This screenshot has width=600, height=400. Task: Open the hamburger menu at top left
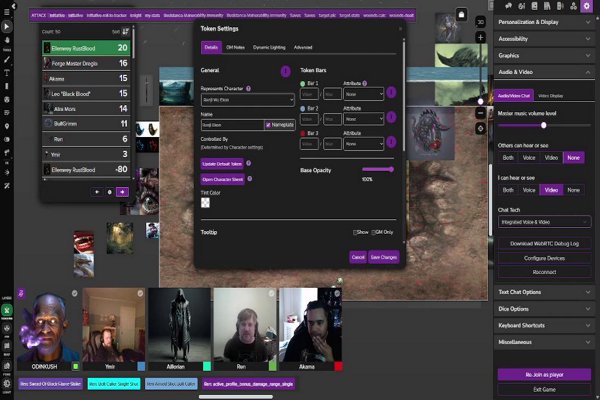pyautogui.click(x=7, y=12)
